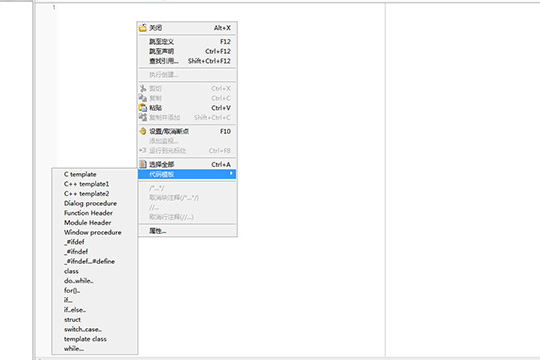Click the 关闭 close-file icon
This screenshot has height=360, width=540.
coord(143,28)
